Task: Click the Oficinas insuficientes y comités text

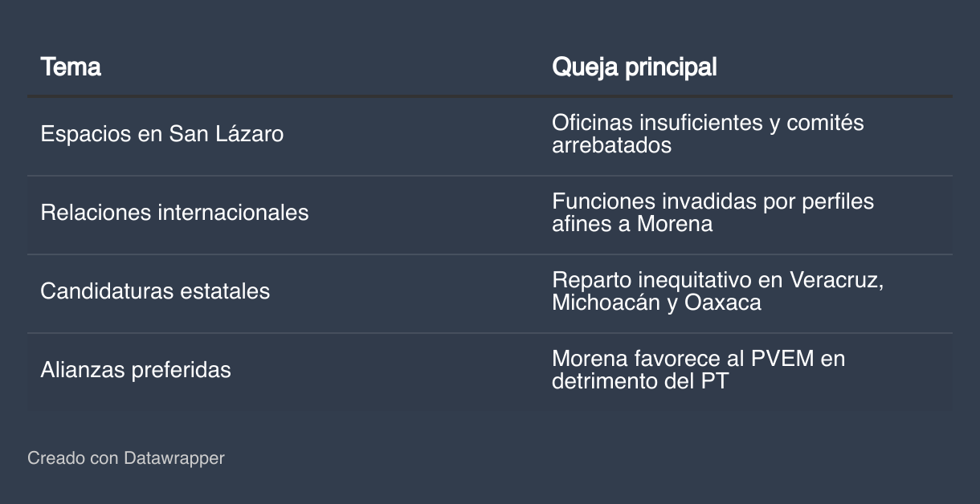Action: click(708, 123)
